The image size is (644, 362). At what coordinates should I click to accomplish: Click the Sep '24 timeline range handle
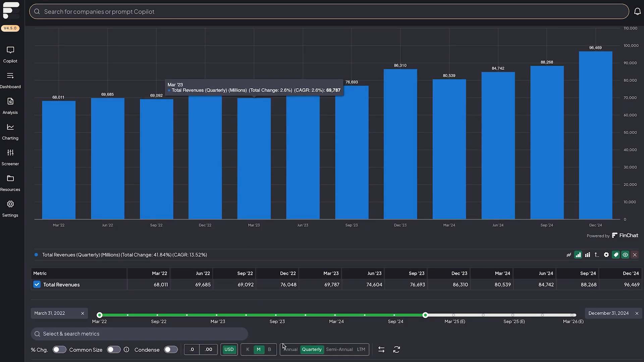pos(425,315)
